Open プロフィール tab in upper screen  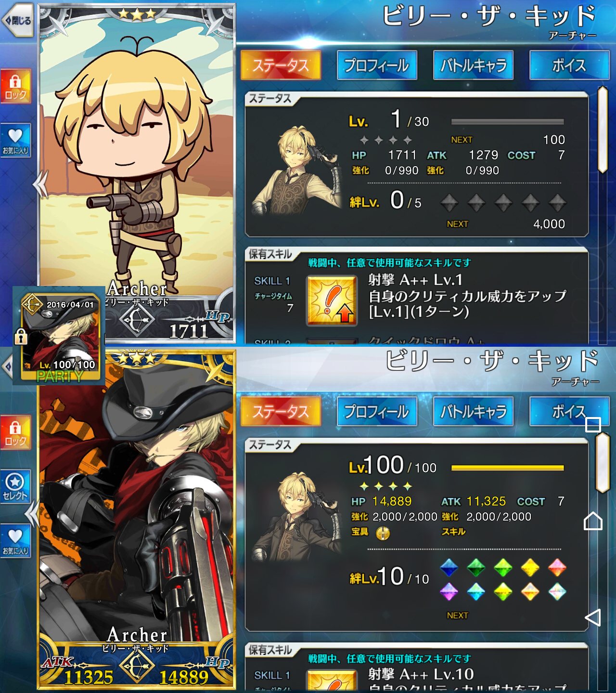point(377,65)
